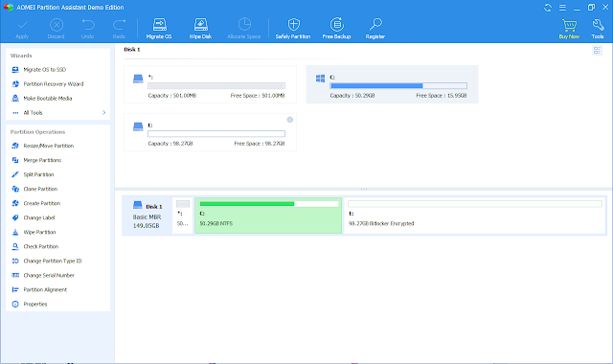
Task: Open Free Backup tool
Action: pyautogui.click(x=336, y=29)
